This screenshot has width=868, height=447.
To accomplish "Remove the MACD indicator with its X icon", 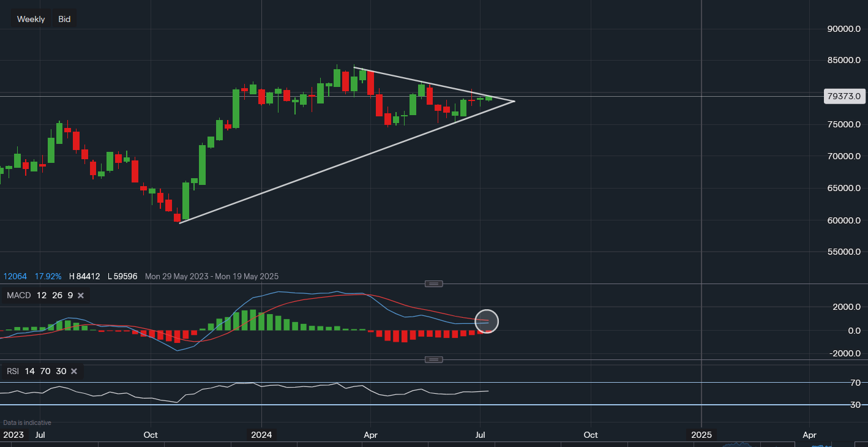I will [81, 296].
